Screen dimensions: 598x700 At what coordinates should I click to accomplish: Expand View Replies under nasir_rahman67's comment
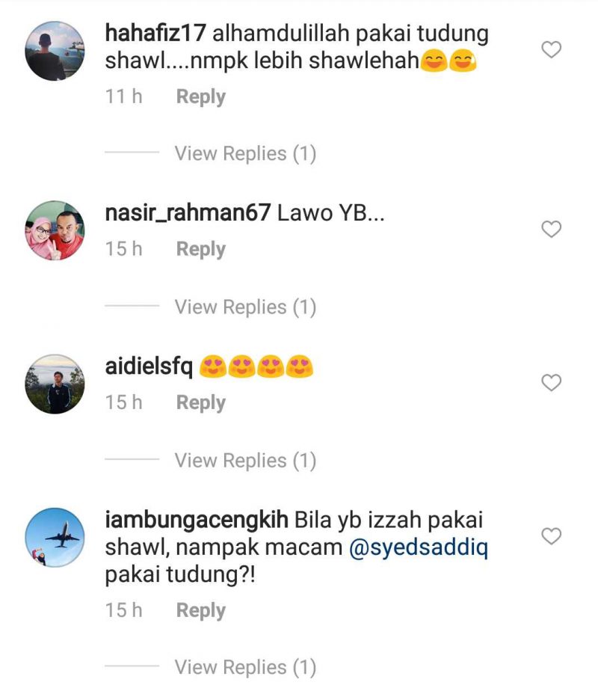245,307
